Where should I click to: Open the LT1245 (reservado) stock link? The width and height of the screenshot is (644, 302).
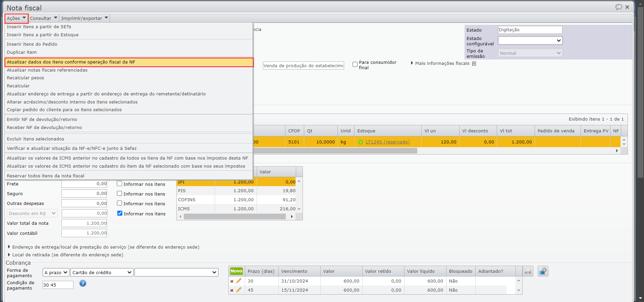[x=388, y=142]
